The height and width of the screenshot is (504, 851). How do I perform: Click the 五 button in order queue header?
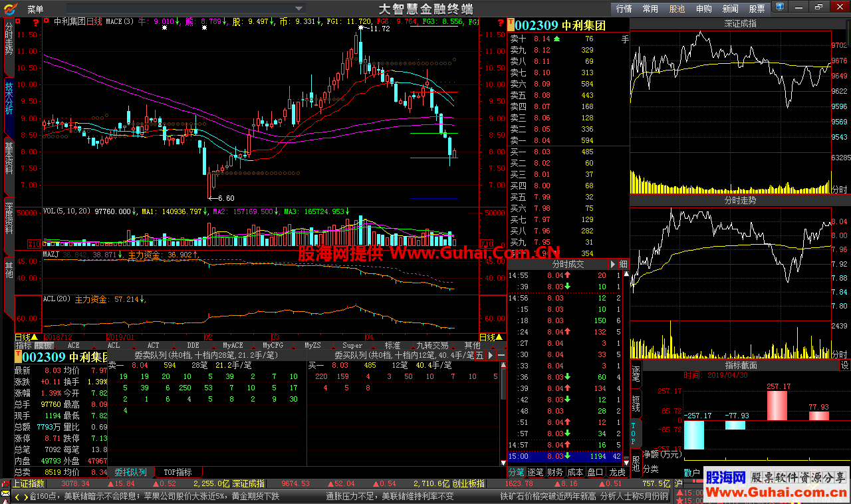coord(480,356)
